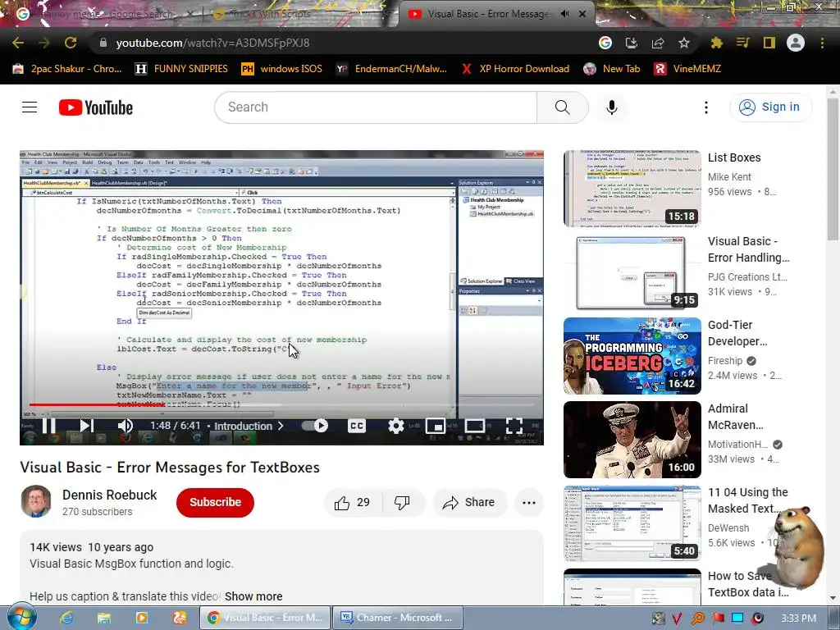Screen dimensions: 840x630
Task: Open the 11 04 Masked TextBox video thumbnail
Action: (x=632, y=523)
